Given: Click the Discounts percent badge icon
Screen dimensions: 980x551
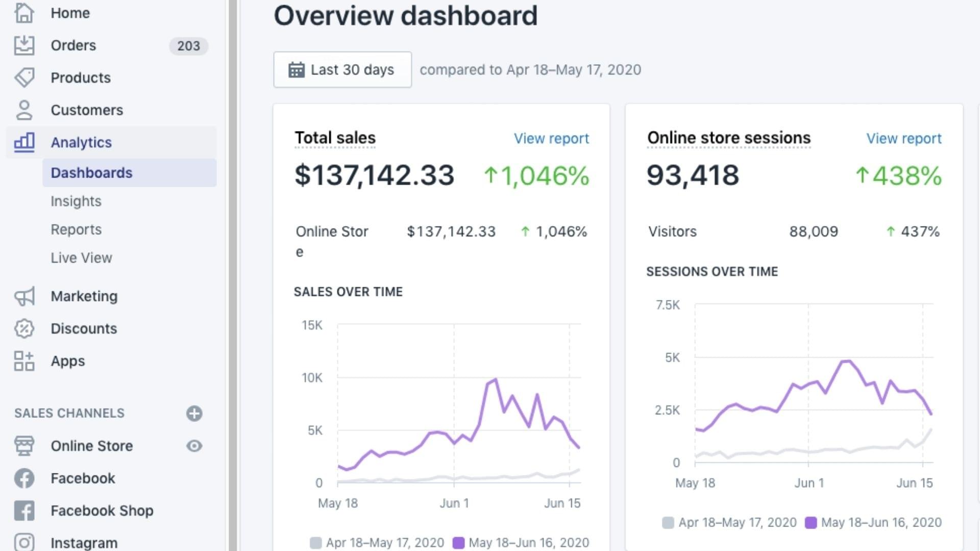Looking at the screenshot, I should point(24,329).
